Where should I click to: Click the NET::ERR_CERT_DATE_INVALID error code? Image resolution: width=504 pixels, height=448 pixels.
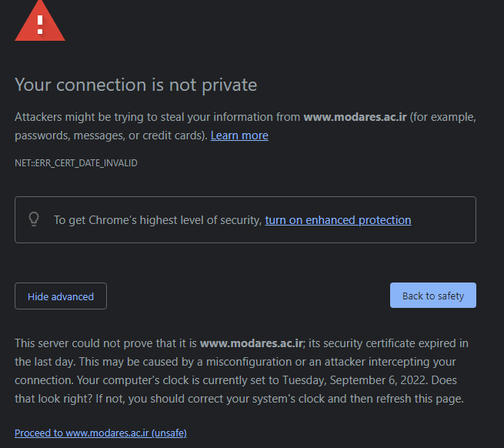click(76, 163)
